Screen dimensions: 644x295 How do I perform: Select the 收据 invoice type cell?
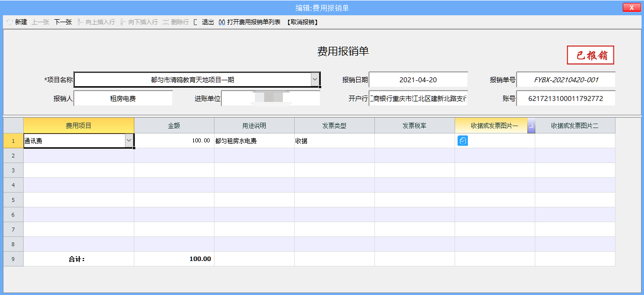pyautogui.click(x=335, y=141)
